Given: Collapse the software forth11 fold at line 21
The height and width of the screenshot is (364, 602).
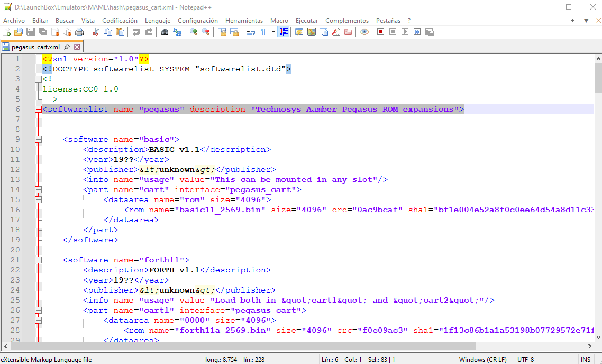Looking at the screenshot, I should click(x=38, y=260).
